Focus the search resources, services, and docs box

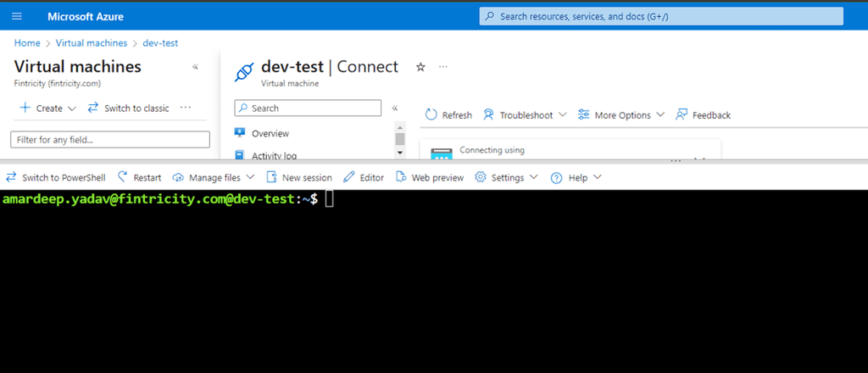[661, 17]
